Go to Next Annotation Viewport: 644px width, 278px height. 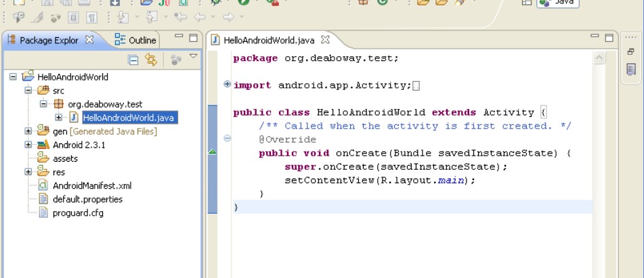click(x=123, y=17)
